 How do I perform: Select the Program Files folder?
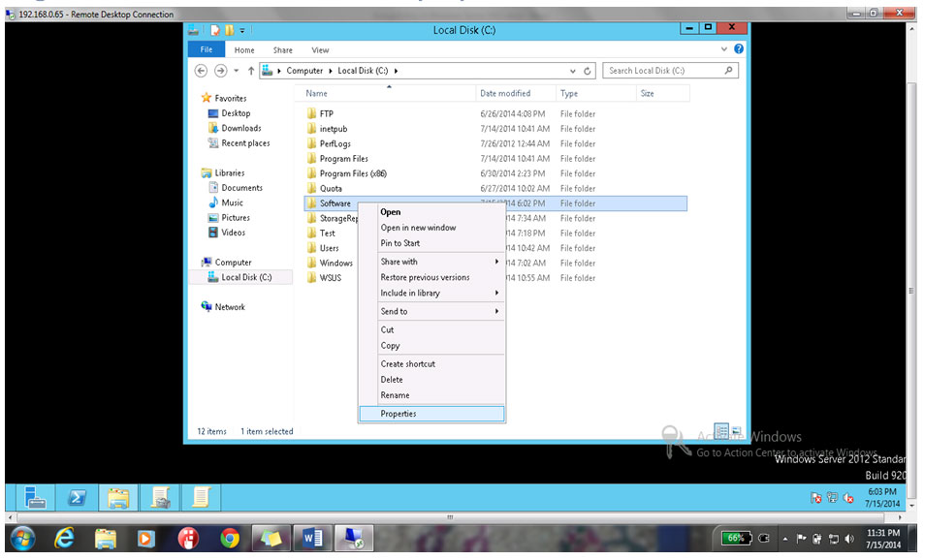click(x=343, y=159)
